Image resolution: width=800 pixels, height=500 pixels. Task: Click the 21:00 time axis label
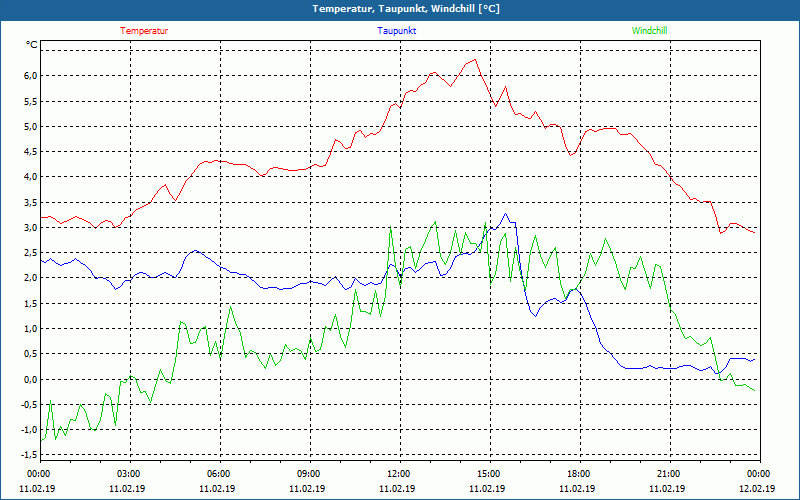point(667,474)
